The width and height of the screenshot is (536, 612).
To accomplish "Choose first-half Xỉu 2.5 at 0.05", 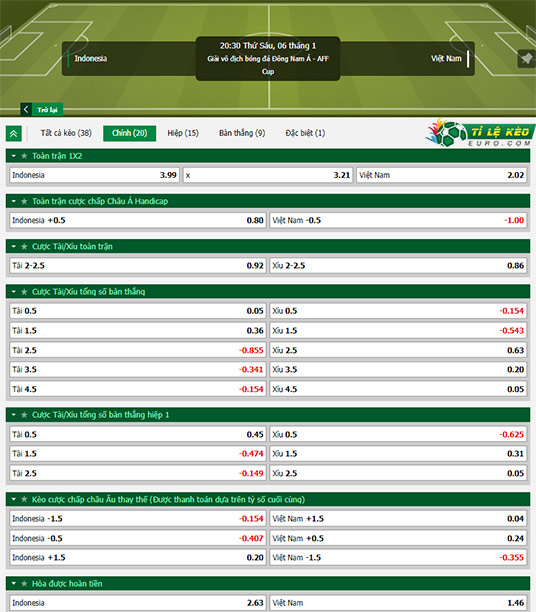I will 398,473.
